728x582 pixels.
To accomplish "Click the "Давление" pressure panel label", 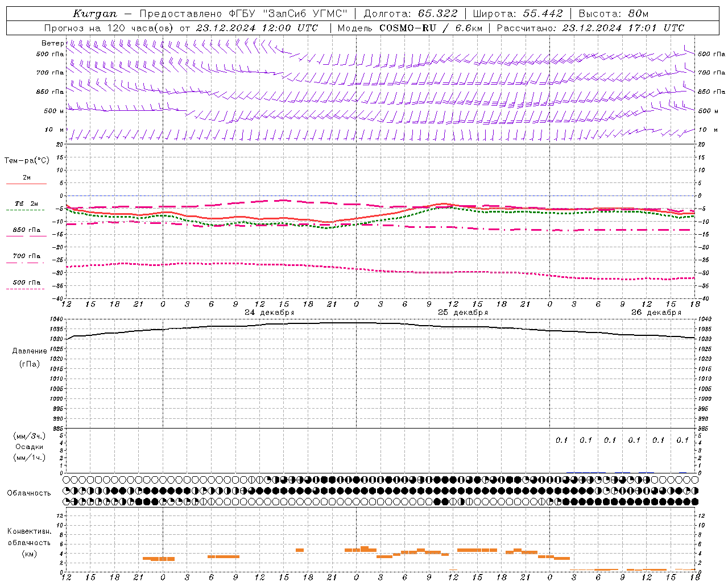I will point(30,351).
